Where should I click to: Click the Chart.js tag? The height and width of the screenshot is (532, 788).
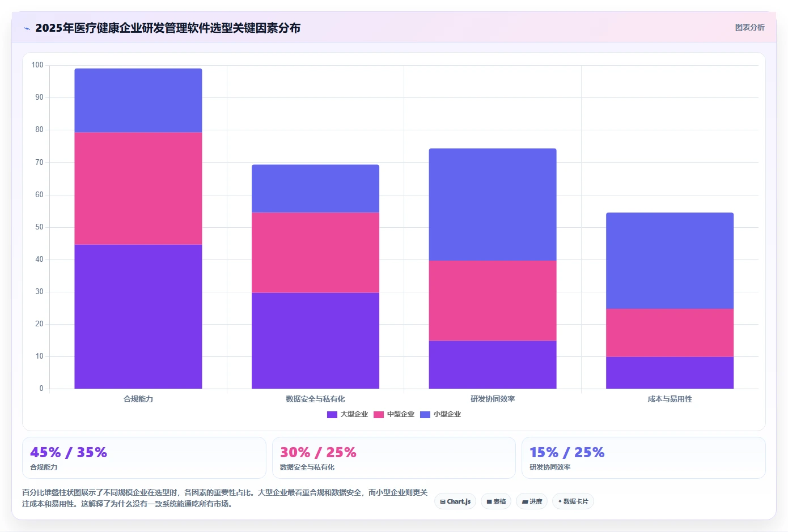(x=455, y=501)
